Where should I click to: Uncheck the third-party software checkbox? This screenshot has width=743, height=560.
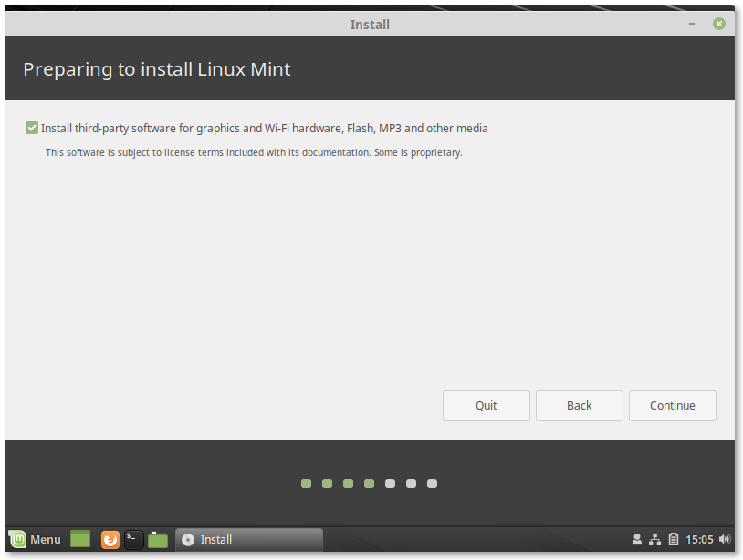tap(32, 128)
